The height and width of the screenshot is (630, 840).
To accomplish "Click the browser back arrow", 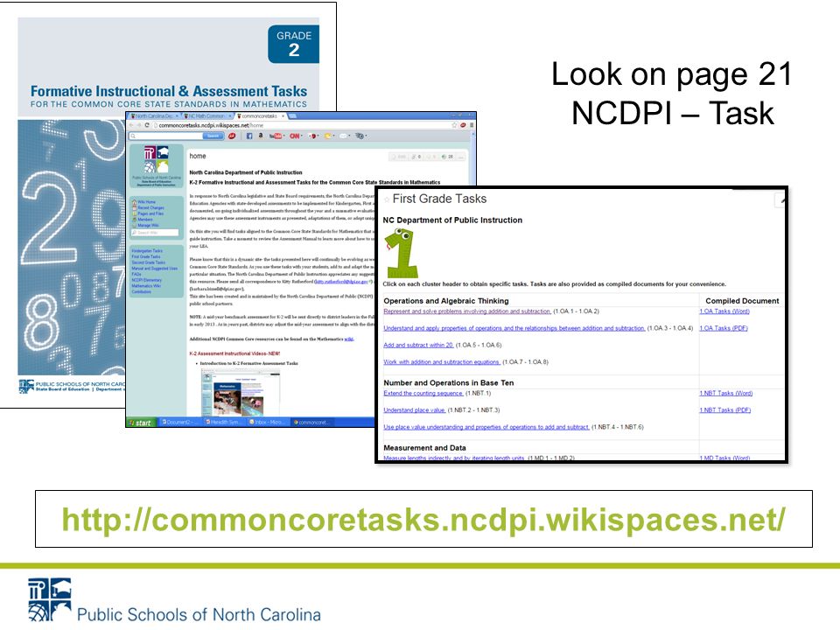I will pyautogui.click(x=132, y=125).
